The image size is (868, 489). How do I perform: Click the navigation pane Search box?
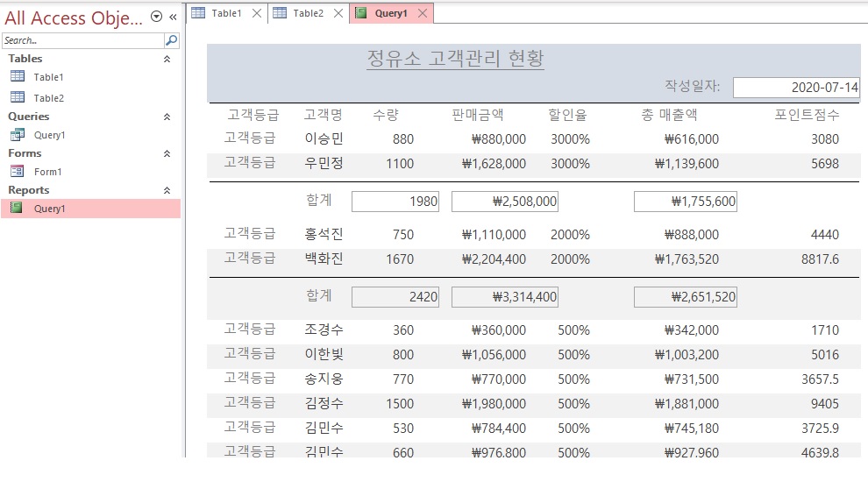pos(82,40)
